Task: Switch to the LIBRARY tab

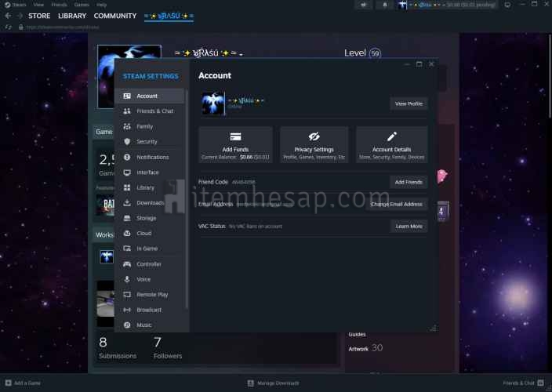Action: [72, 16]
